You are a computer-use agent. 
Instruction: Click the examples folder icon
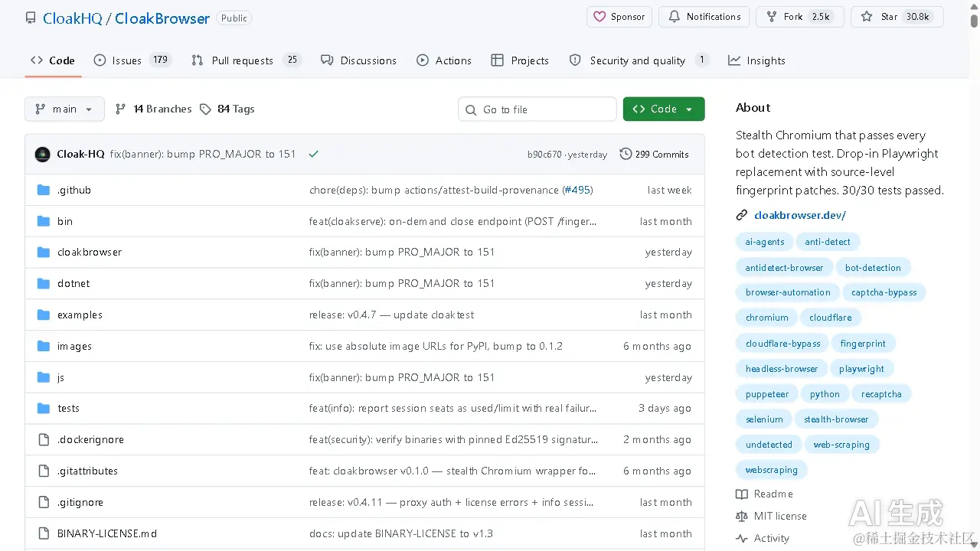coord(44,315)
